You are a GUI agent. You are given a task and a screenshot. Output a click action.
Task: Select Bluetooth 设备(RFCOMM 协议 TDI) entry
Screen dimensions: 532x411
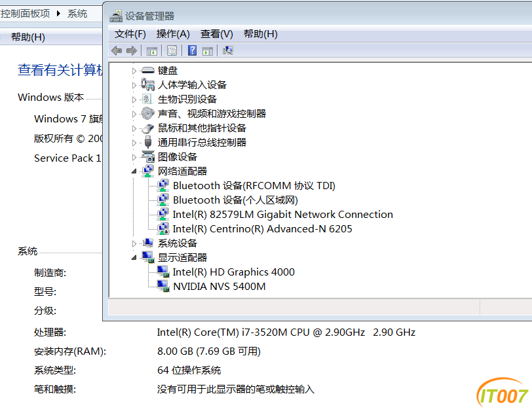pos(254,186)
